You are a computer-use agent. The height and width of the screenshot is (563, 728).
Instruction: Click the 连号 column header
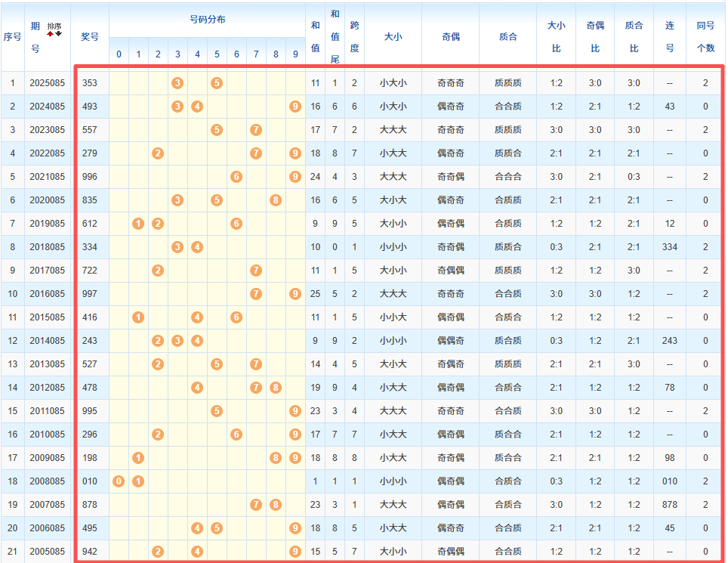pyautogui.click(x=669, y=36)
